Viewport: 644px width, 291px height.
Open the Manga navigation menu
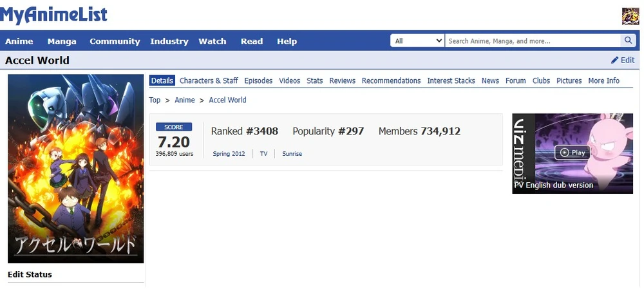pyautogui.click(x=62, y=41)
